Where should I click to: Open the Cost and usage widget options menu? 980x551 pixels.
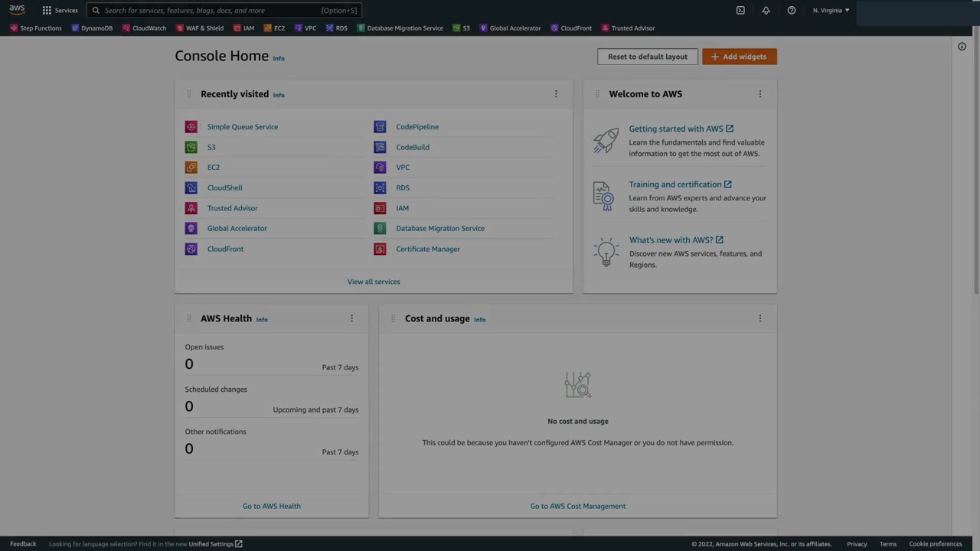[x=760, y=318]
